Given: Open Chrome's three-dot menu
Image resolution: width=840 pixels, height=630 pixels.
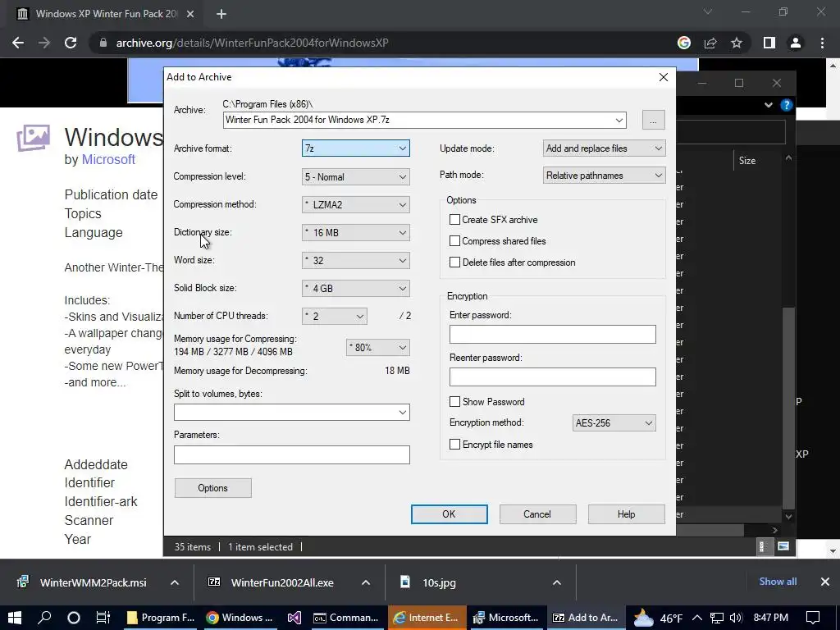Looking at the screenshot, I should pyautogui.click(x=822, y=43).
